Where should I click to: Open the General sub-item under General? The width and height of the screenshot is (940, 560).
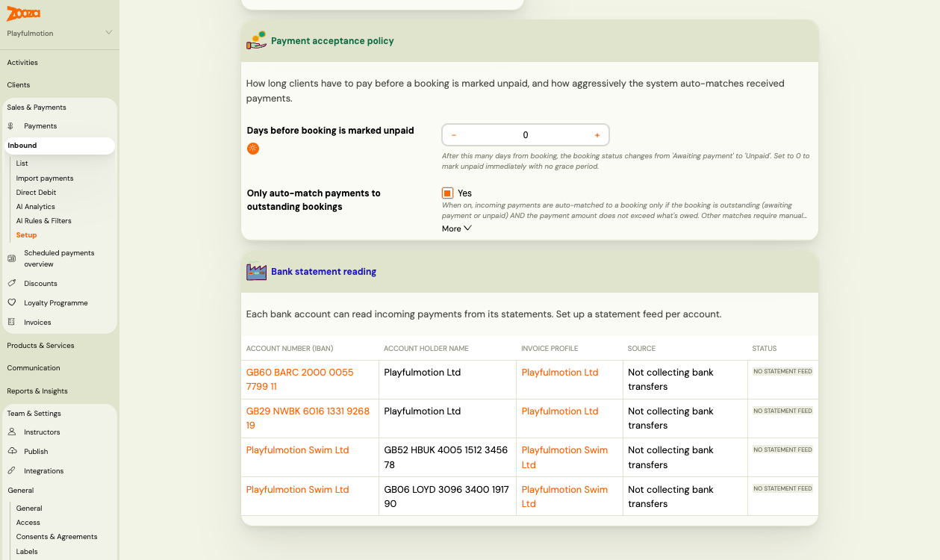tap(29, 508)
